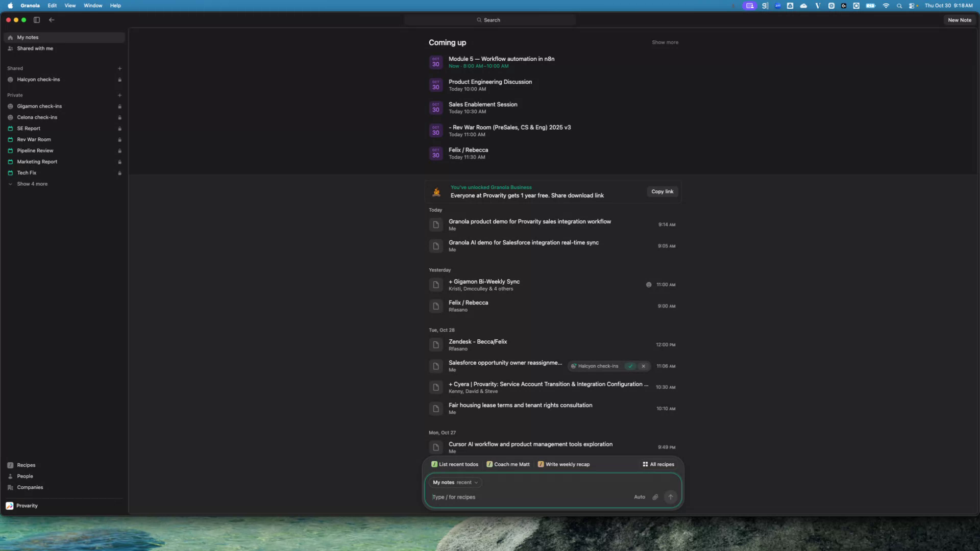The width and height of the screenshot is (980, 551).
Task: Accept the Halcyon check-ins suggestion checkmark
Action: click(630, 366)
